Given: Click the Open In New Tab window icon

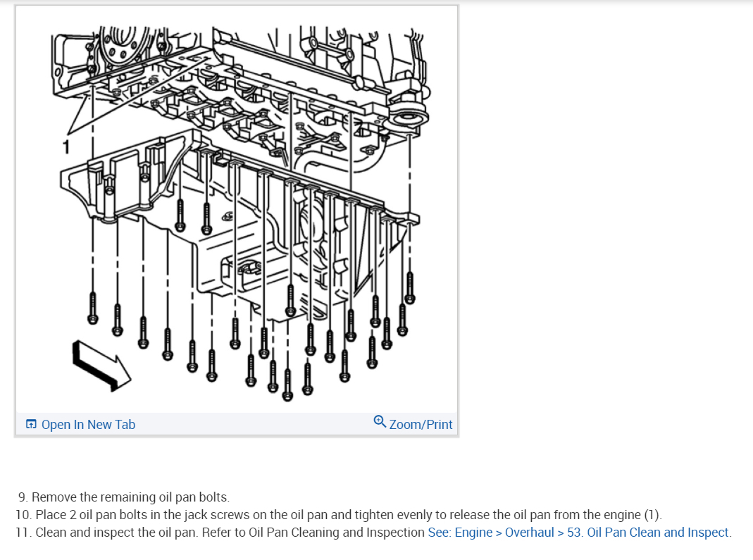Looking at the screenshot, I should [x=31, y=424].
